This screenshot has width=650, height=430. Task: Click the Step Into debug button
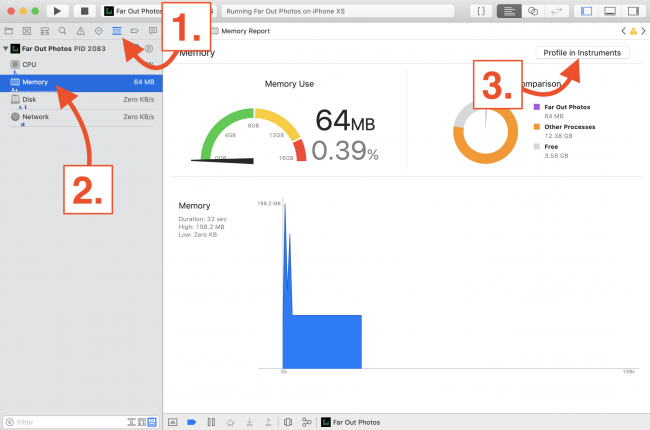click(x=250, y=422)
